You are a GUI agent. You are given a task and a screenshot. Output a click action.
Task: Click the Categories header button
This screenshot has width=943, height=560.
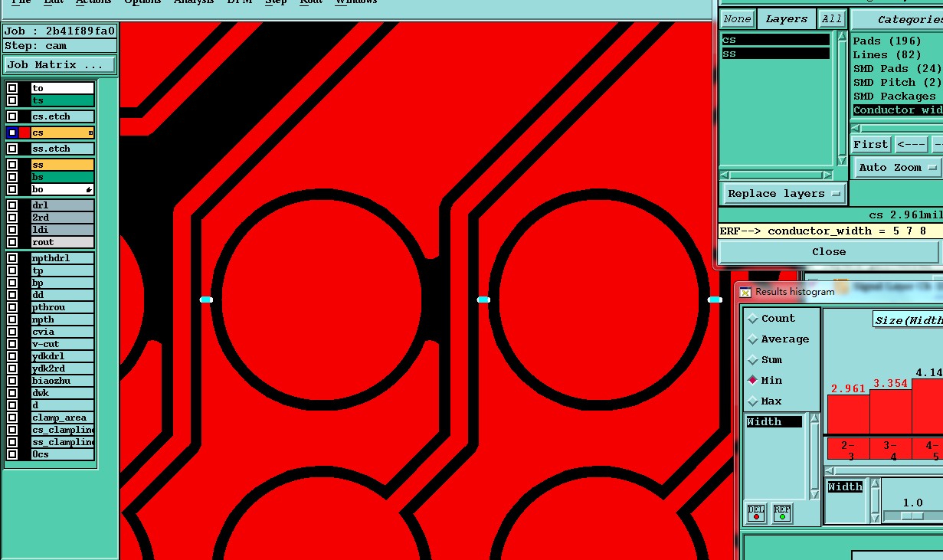(897, 20)
